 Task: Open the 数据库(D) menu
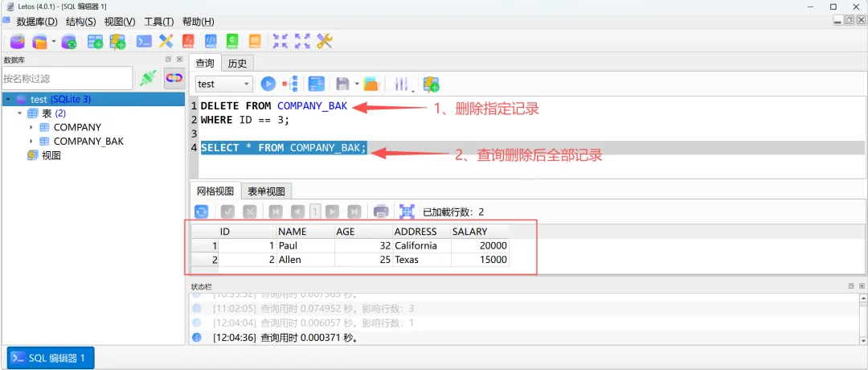click(37, 22)
